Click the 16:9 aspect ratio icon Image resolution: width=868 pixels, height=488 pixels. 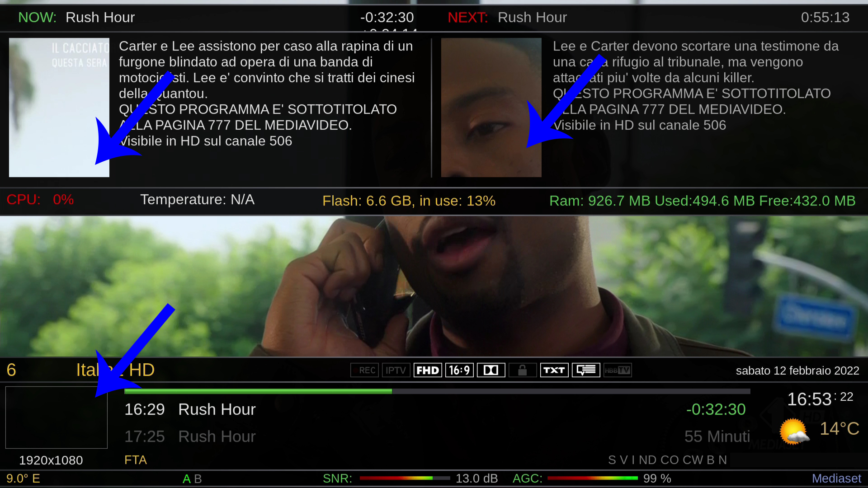(459, 371)
